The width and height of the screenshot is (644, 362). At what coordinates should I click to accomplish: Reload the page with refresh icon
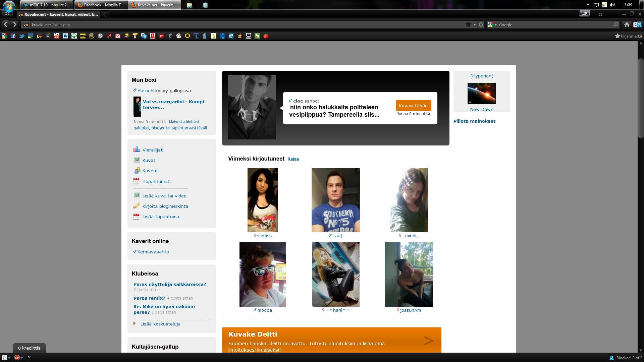[x=481, y=24]
